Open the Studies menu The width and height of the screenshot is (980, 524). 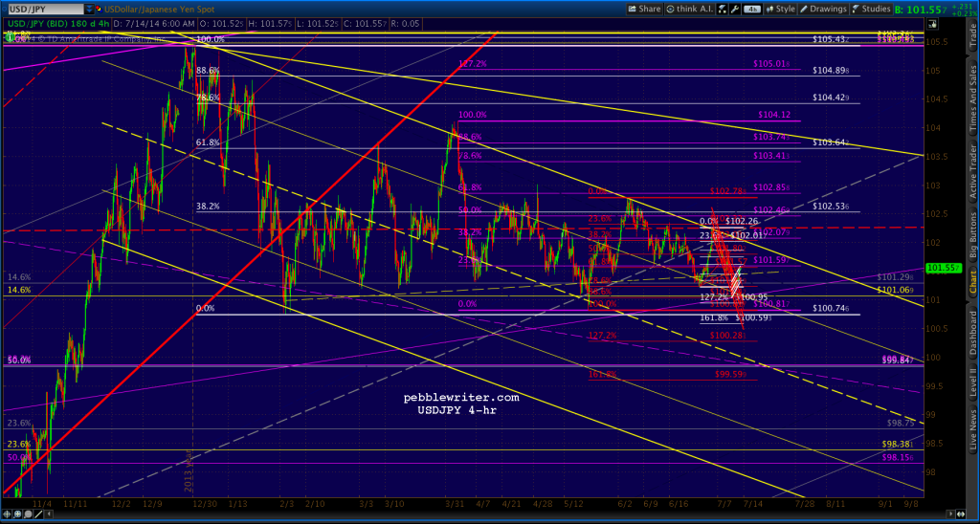click(871, 9)
